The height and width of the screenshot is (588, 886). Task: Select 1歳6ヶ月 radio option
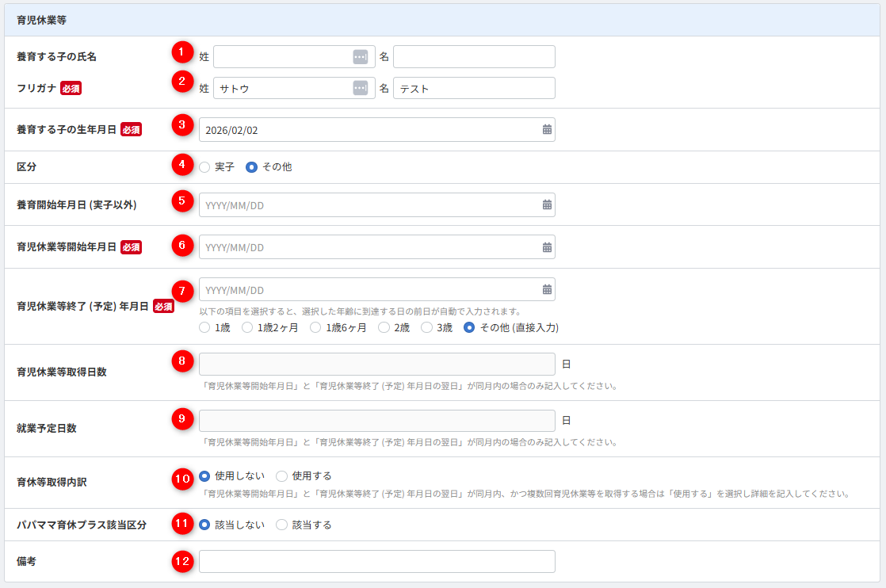point(315,327)
